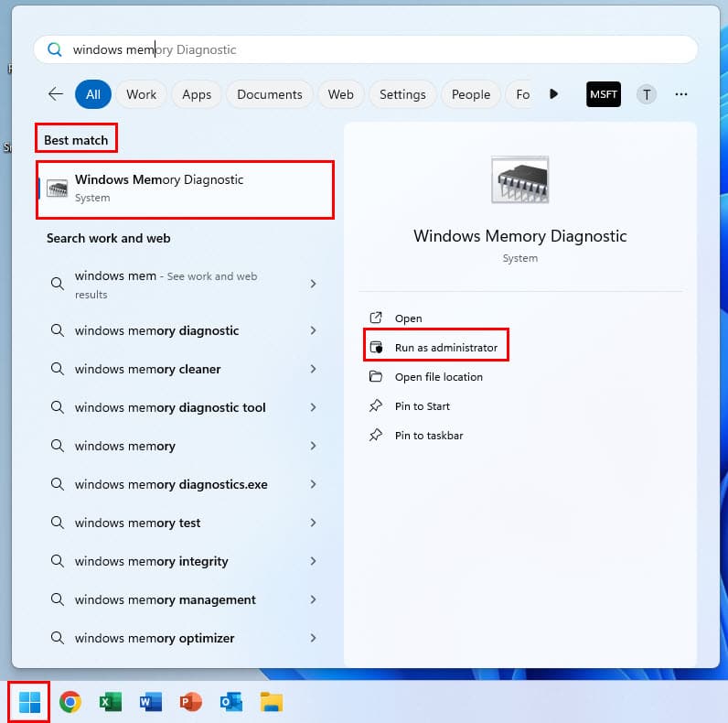This screenshot has height=723, width=728.
Task: Click the pin icon beside Pin to taskbar
Action: coord(375,435)
